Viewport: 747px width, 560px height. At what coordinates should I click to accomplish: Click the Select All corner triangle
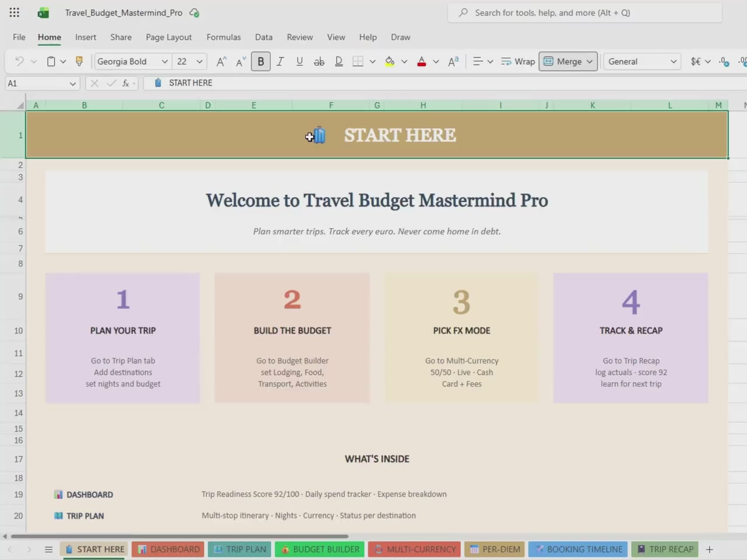(x=19, y=106)
